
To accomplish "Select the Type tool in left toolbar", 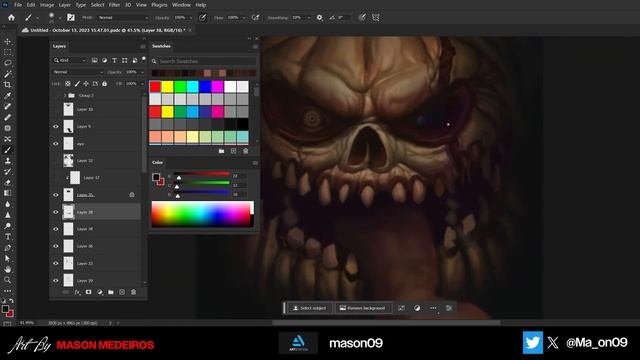I will pyautogui.click(x=7, y=237).
